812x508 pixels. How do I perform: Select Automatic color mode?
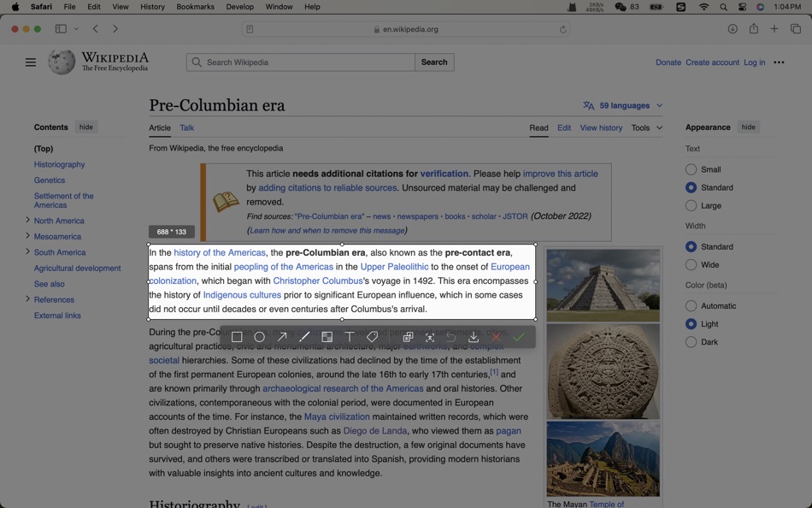point(691,306)
